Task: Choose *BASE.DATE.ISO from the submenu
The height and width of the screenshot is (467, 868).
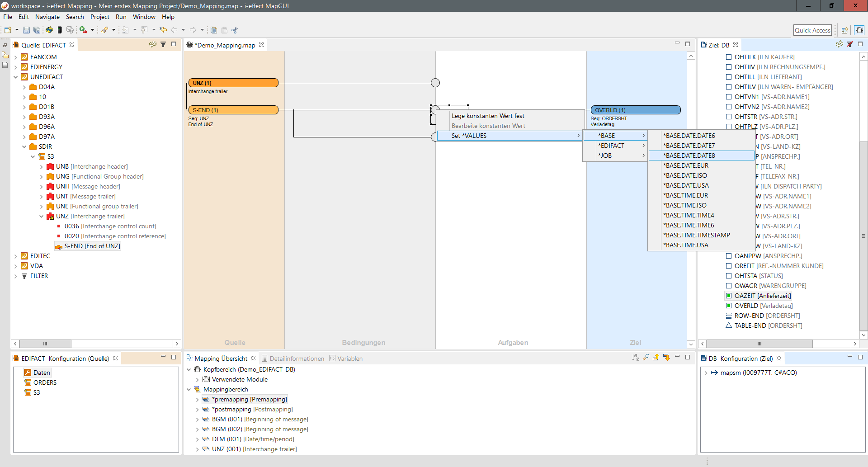Action: click(x=686, y=175)
